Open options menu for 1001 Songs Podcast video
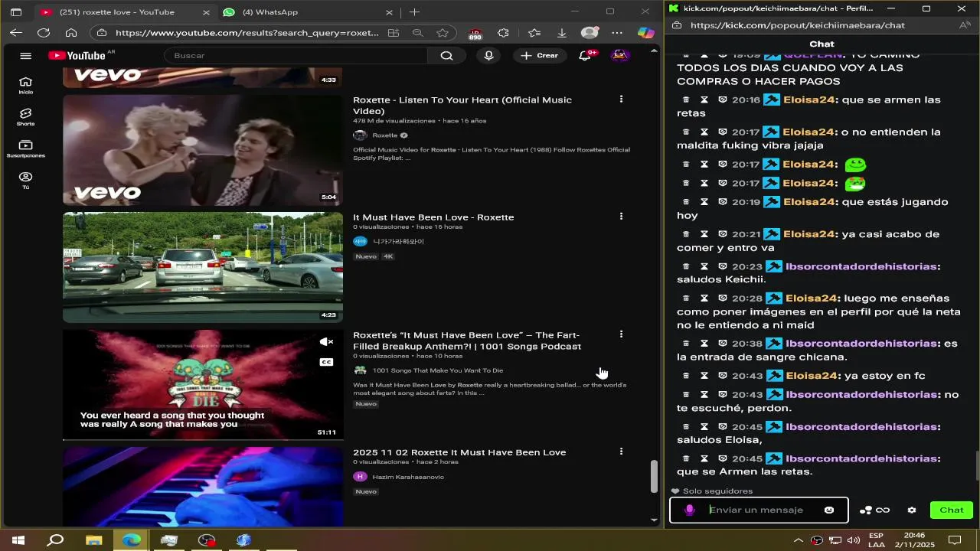Image resolution: width=980 pixels, height=551 pixels. pyautogui.click(x=621, y=334)
